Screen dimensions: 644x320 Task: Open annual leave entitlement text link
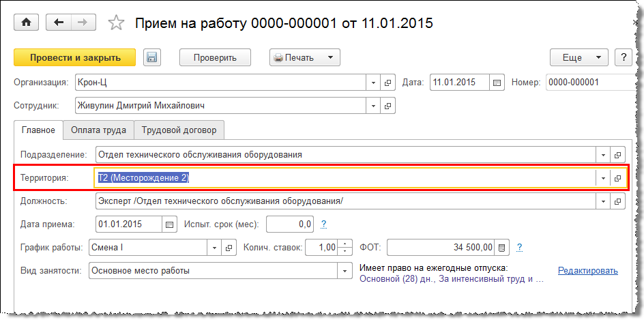pyautogui.click(x=452, y=279)
